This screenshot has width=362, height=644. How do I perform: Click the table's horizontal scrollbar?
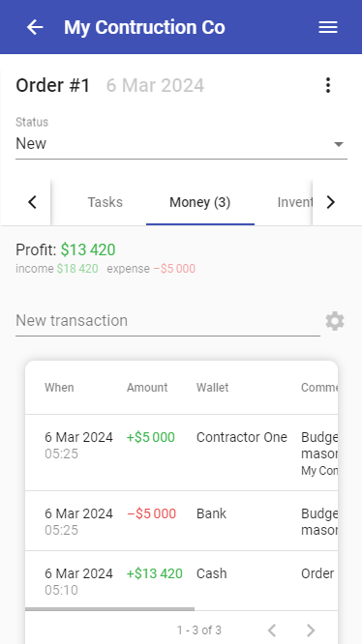coord(109,609)
